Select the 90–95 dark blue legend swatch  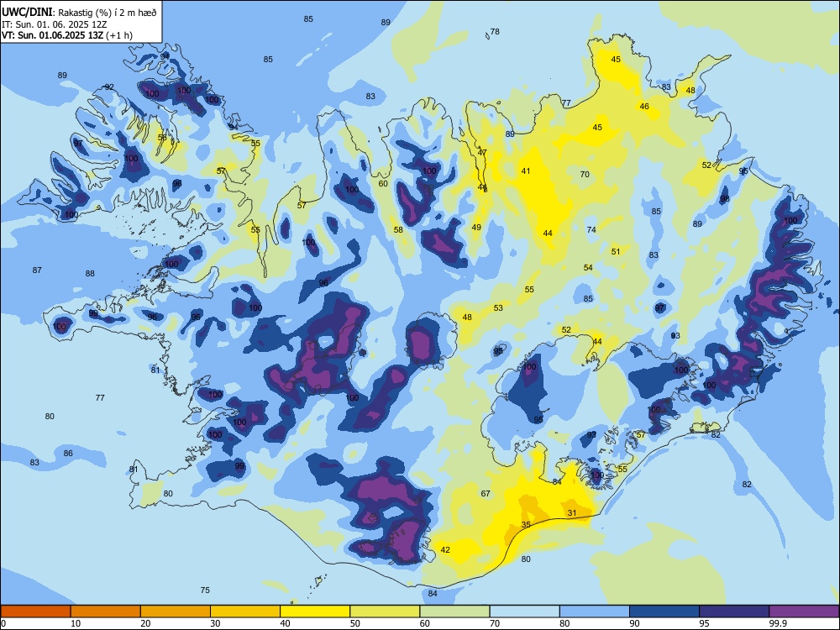pyautogui.click(x=664, y=612)
